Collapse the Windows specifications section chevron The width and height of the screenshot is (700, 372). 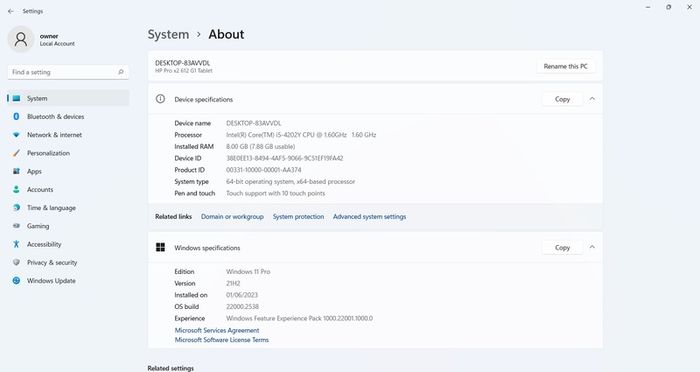point(592,247)
